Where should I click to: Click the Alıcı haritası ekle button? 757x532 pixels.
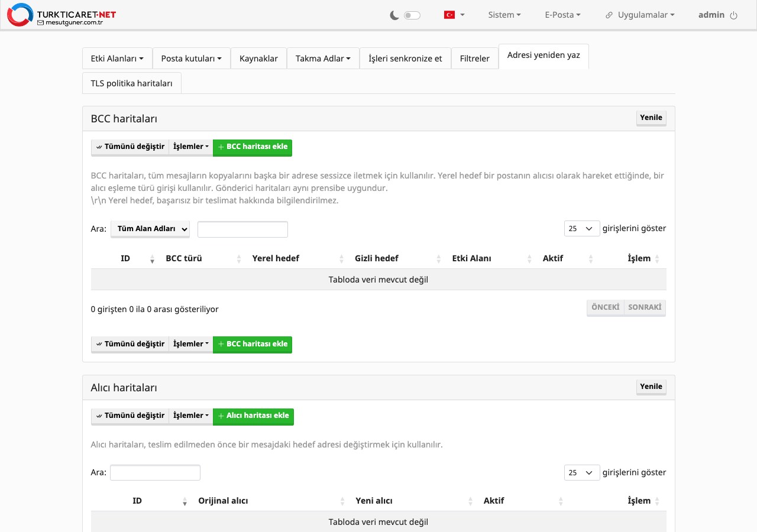[x=253, y=416]
